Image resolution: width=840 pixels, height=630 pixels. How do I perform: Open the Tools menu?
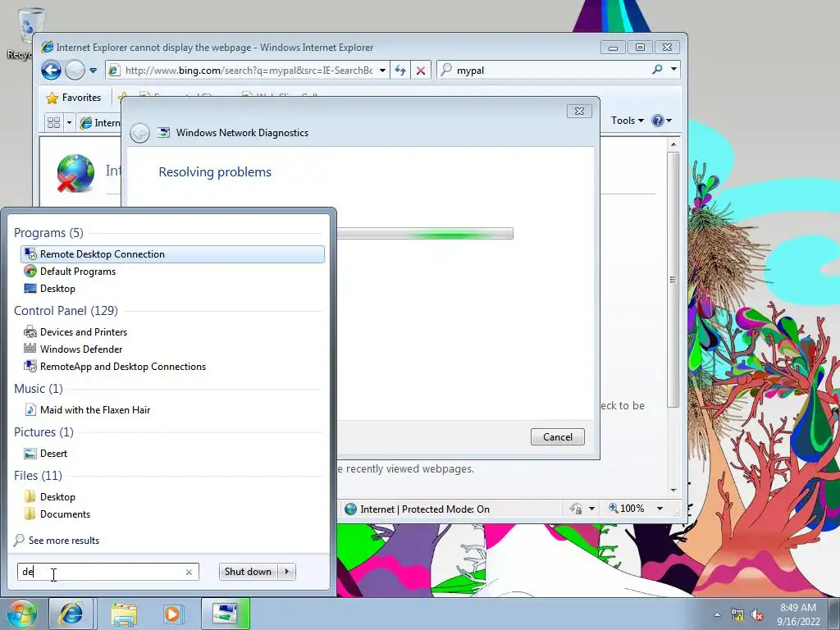(x=628, y=121)
